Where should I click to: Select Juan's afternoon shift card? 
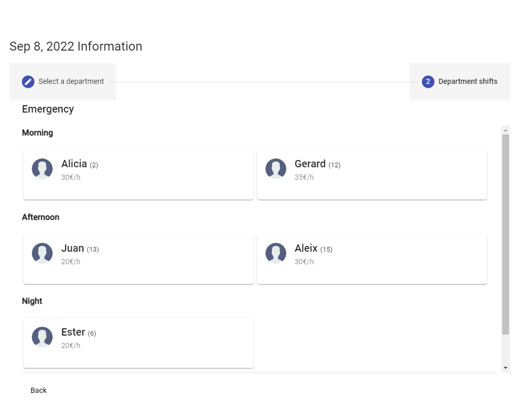point(156,260)
